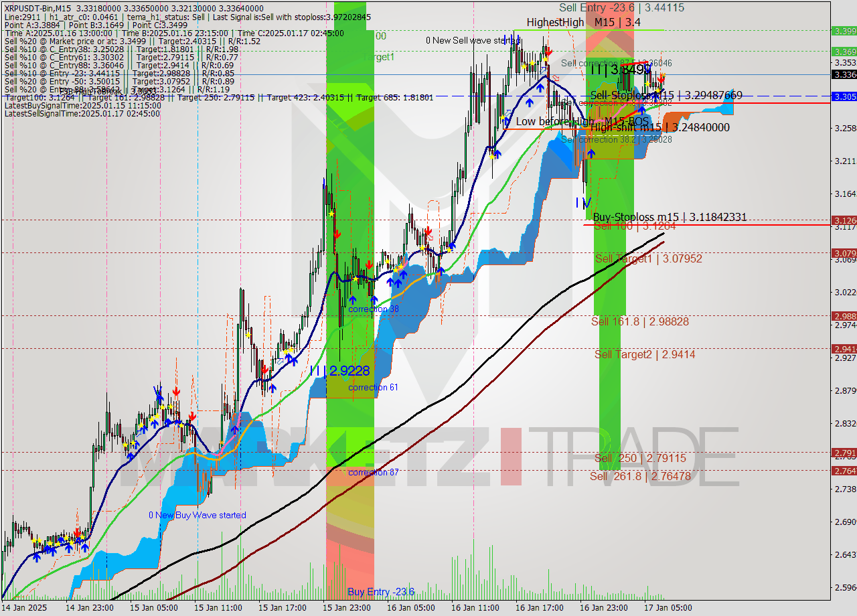The height and width of the screenshot is (616, 857).
Task: Select 'Sell-Stoploss M15 | 3.29487669' label
Action: click(x=666, y=95)
